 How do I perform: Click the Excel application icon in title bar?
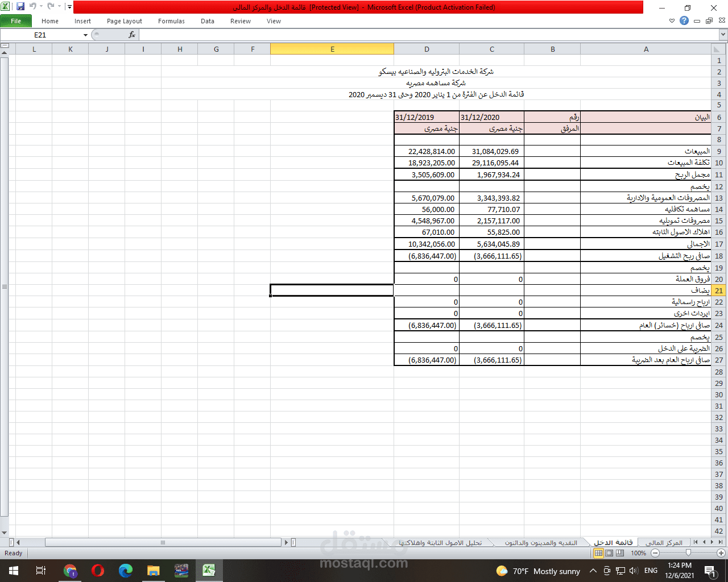[5, 7]
